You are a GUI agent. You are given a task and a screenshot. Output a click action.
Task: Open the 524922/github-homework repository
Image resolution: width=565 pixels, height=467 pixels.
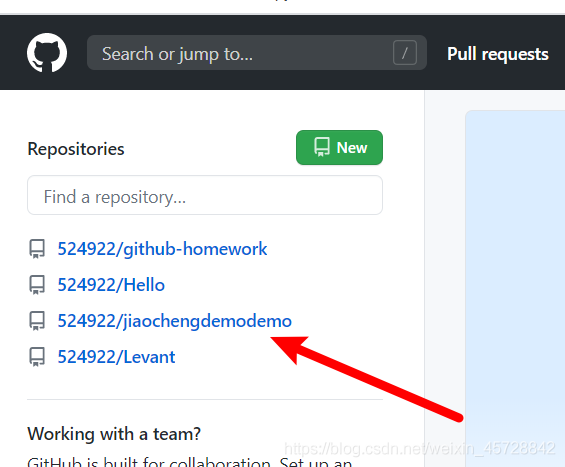[x=162, y=249]
